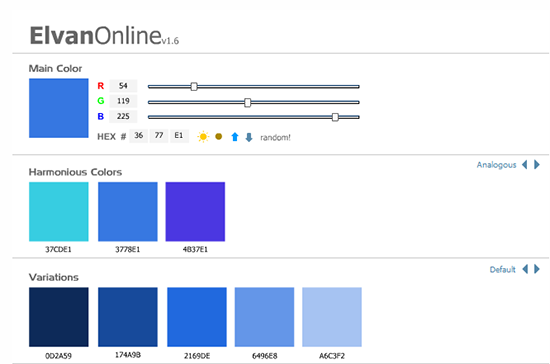
Task: Pick the violet 4B37E1 harmonious swatch
Action: pos(195,211)
